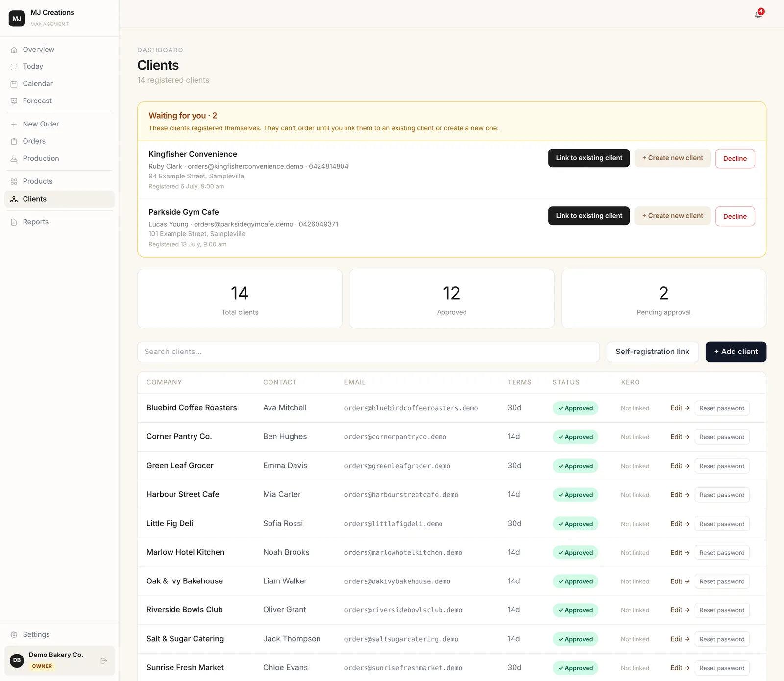This screenshot has height=681, width=784.
Task: Click the Approved count stat card
Action: click(452, 299)
